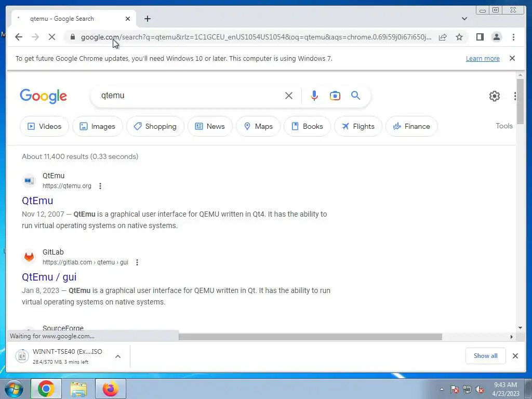Image resolution: width=532 pixels, height=399 pixels.
Task: Open more options for GitLab result
Action: [x=137, y=262]
